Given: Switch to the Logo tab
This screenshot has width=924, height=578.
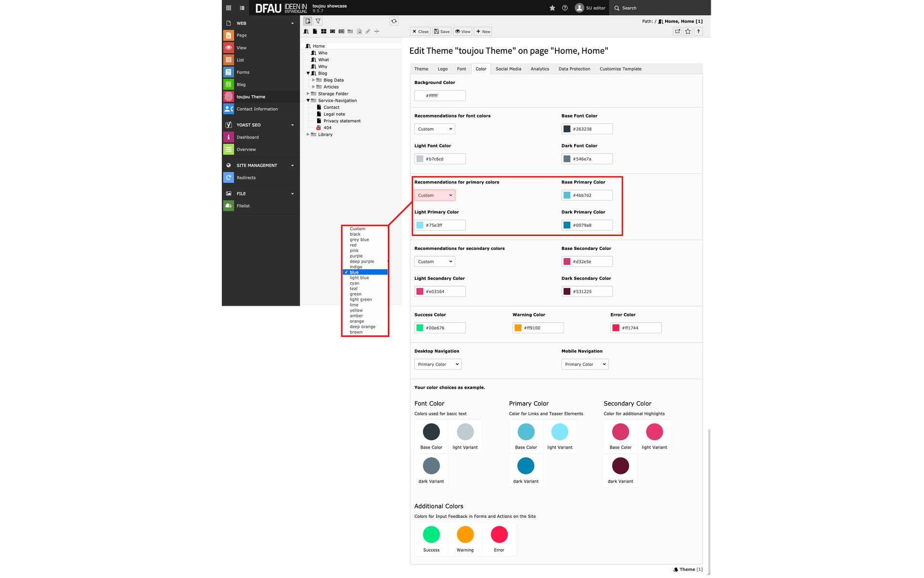Looking at the screenshot, I should 443,69.
